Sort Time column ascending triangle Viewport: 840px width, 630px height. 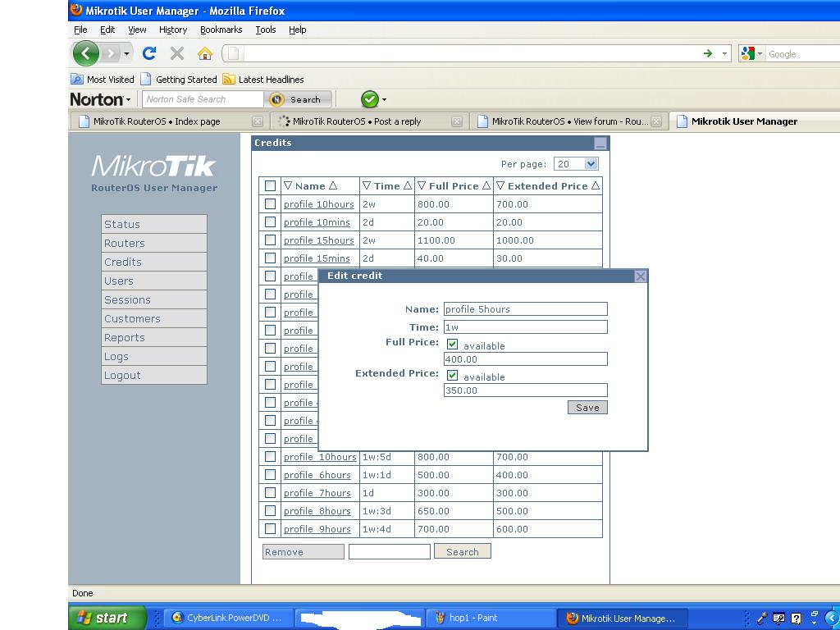[x=407, y=186]
